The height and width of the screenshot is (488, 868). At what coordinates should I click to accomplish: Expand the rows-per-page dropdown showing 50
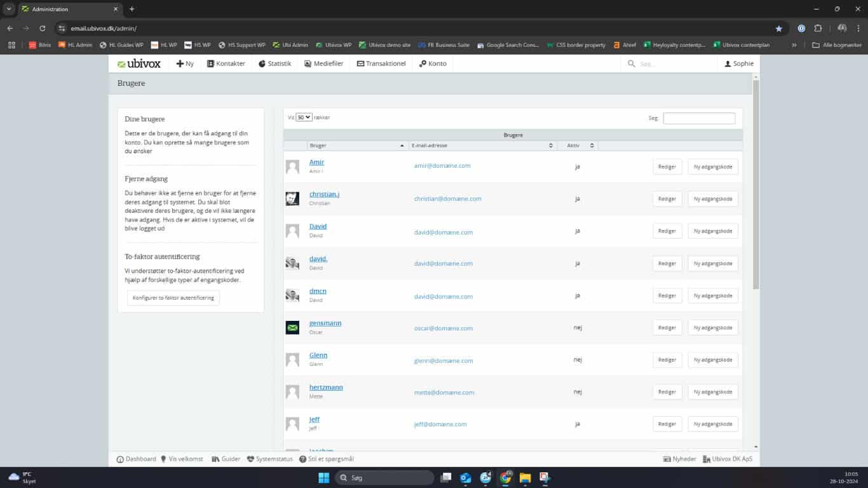(304, 118)
